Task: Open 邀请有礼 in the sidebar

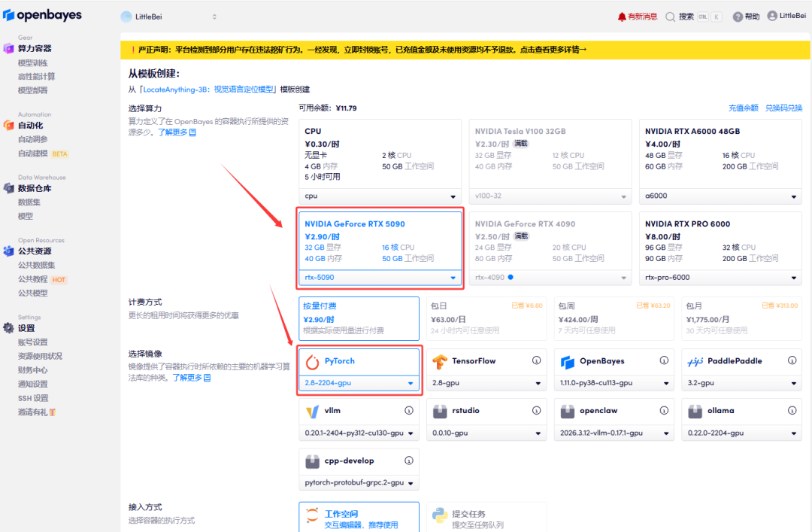Action: [x=37, y=412]
